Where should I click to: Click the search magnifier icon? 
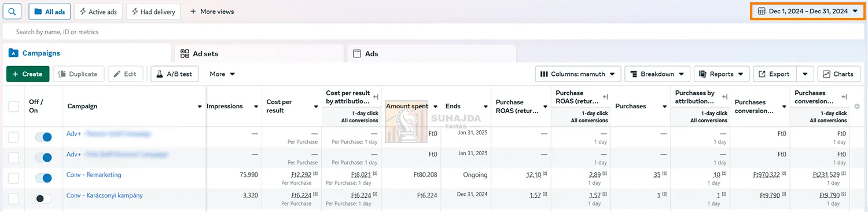[x=12, y=12]
